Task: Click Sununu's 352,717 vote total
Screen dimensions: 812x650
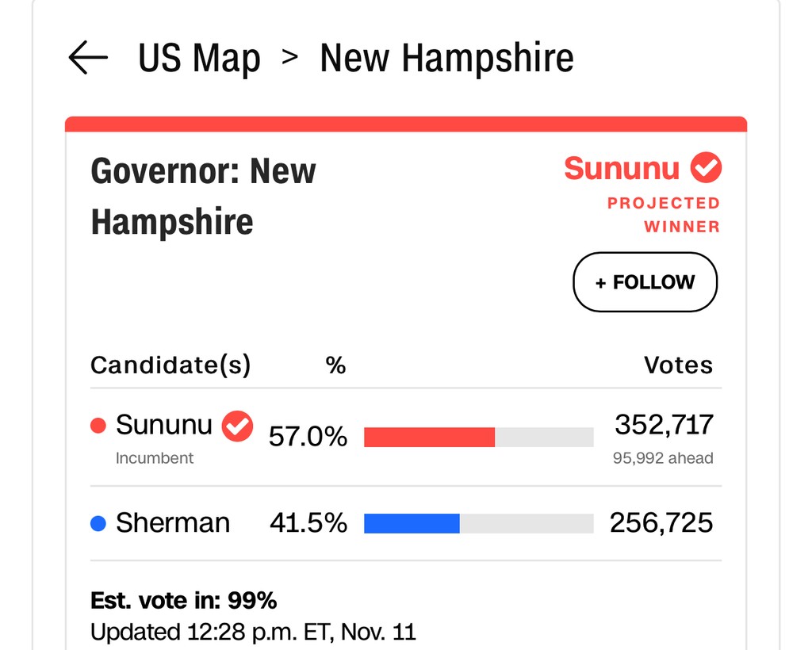Action: [664, 426]
